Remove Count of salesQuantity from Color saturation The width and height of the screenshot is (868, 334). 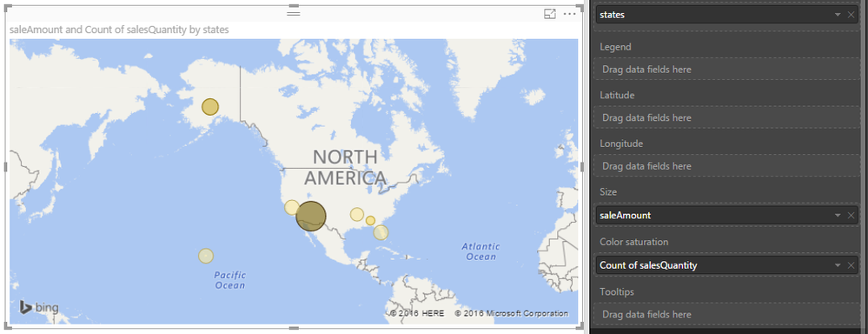851,265
